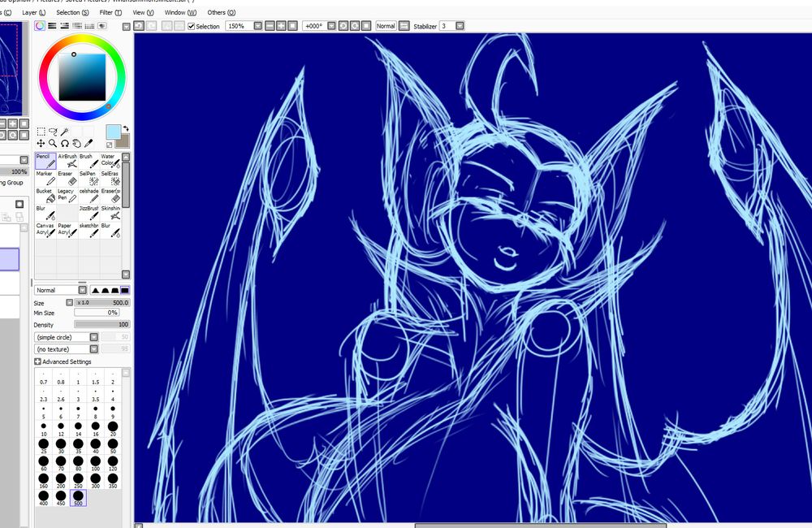Choose the magic wand tool
The width and height of the screenshot is (812, 528).
pyautogui.click(x=65, y=132)
